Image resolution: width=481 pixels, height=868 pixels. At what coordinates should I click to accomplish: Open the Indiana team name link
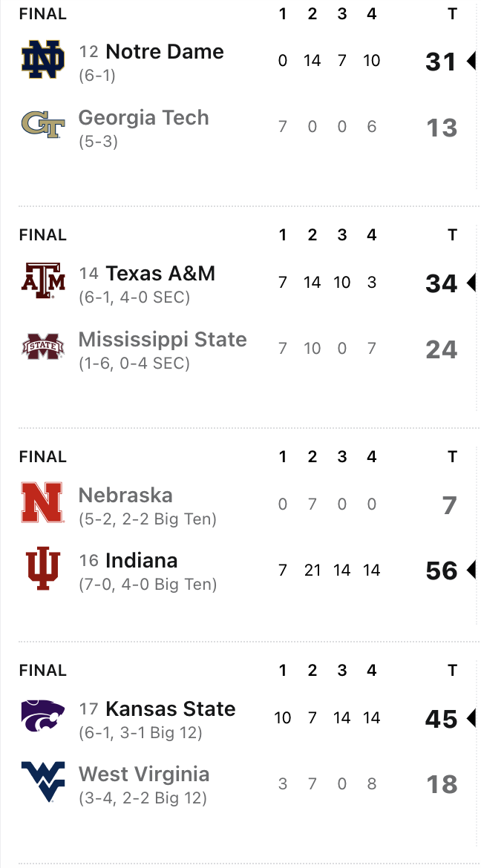[x=141, y=560]
